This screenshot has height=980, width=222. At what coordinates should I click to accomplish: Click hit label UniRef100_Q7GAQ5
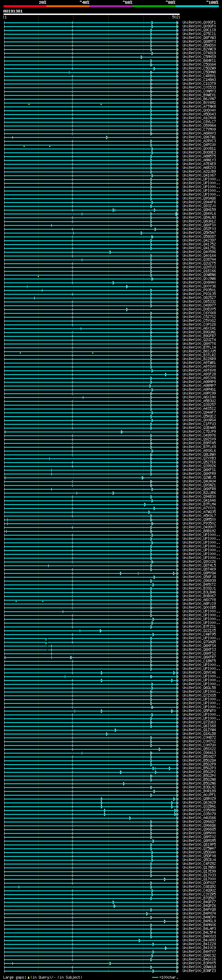coord(199,642)
